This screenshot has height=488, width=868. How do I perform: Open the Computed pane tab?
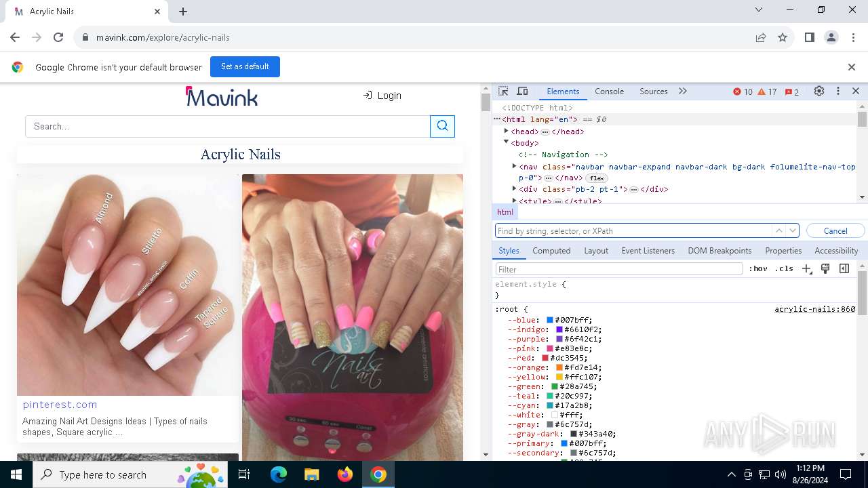pyautogui.click(x=551, y=251)
